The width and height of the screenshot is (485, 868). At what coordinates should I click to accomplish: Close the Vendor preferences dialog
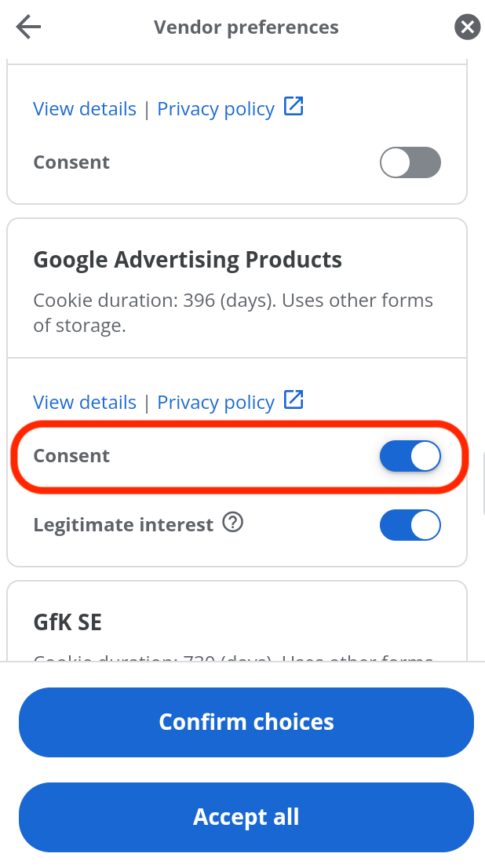tap(467, 27)
